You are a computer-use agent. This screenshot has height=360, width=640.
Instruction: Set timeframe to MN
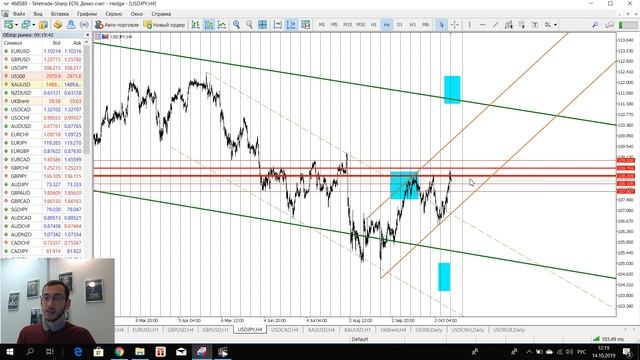pos(426,25)
